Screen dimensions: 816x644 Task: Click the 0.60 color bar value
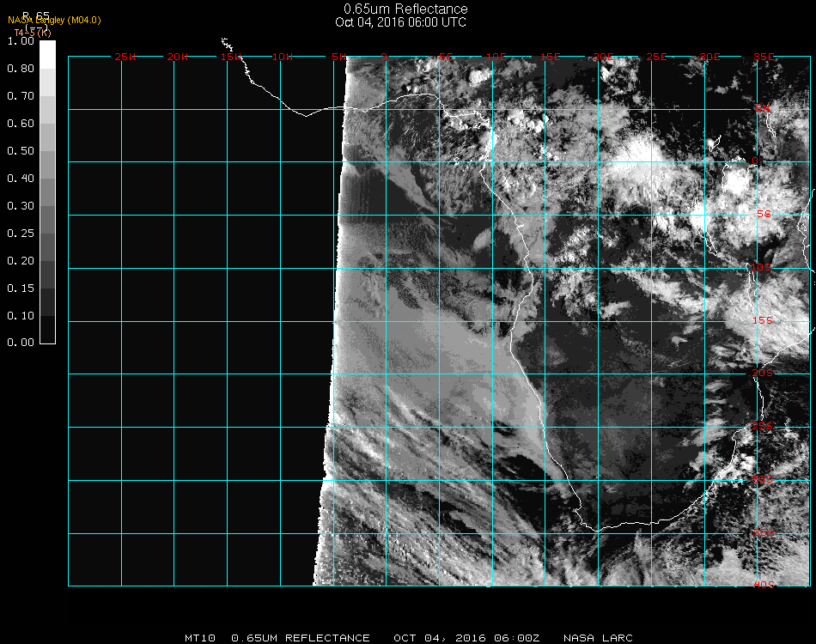pyautogui.click(x=21, y=124)
